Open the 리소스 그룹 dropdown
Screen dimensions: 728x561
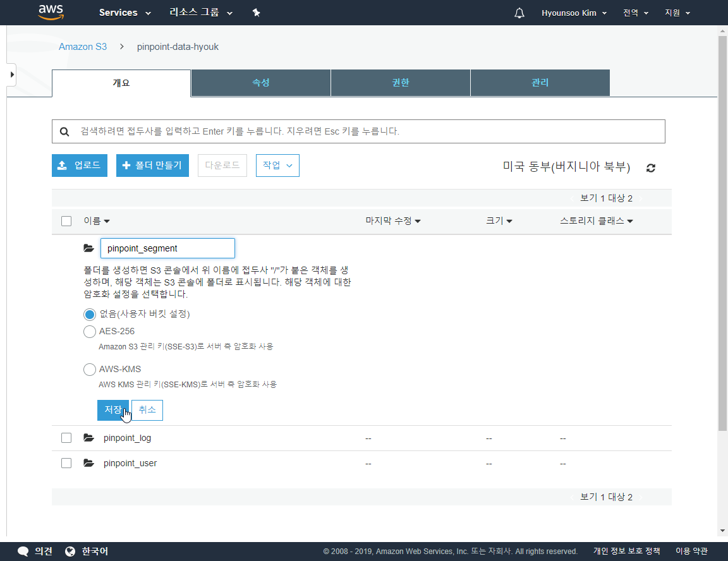[x=200, y=13]
